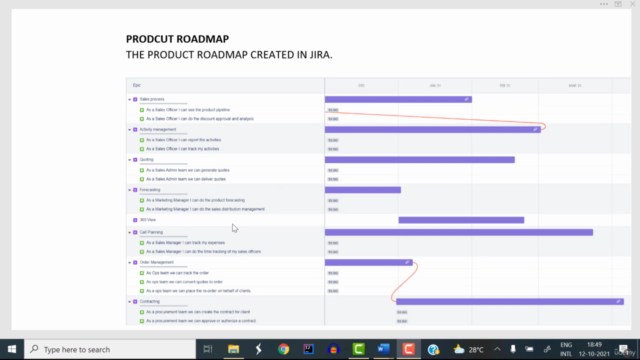
Task: Click the DEC month header
Action: click(362, 86)
